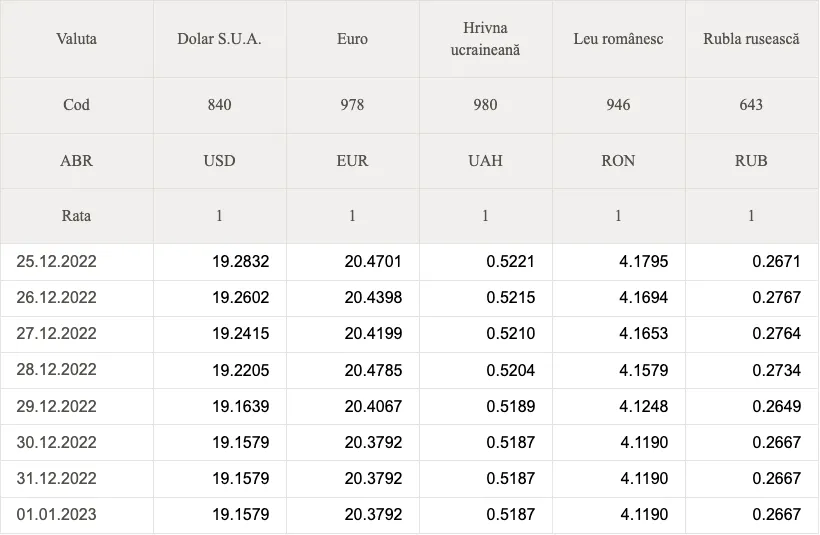Select the Valuta label cell
The width and height of the screenshot is (820, 535).
pyautogui.click(x=76, y=39)
